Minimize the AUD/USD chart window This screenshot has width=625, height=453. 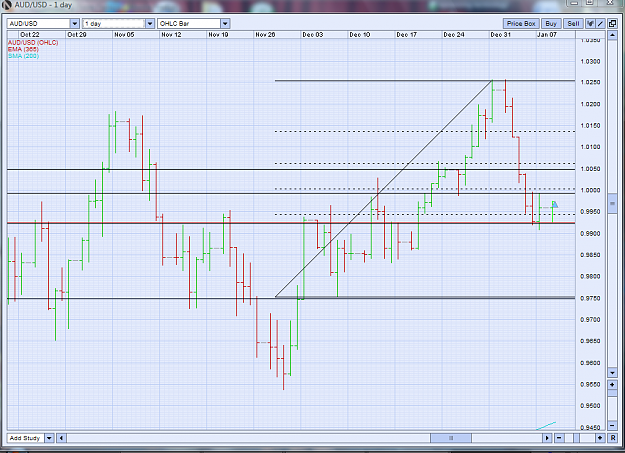pyautogui.click(x=574, y=3)
